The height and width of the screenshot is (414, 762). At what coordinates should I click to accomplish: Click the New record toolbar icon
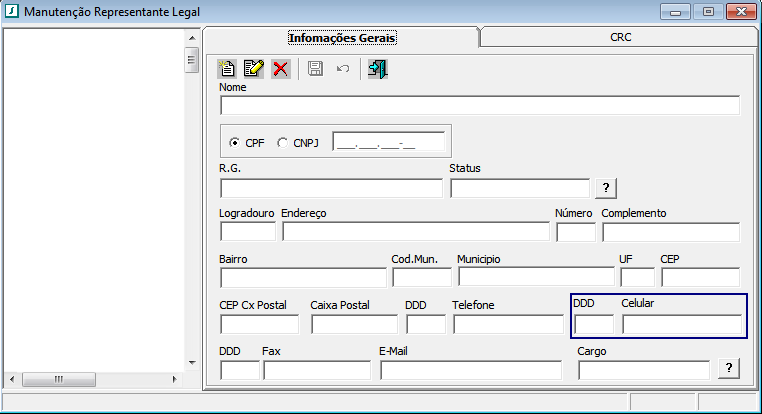(228, 69)
